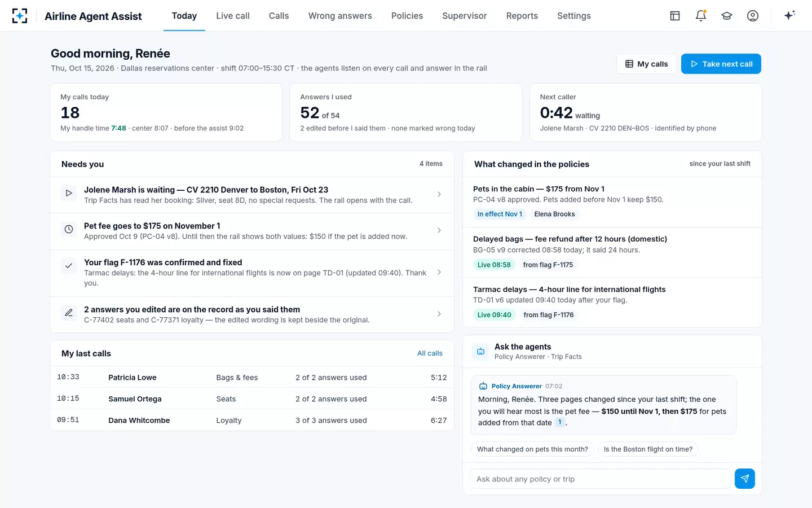Expand the 2 answers you edited chevron

coord(439,314)
